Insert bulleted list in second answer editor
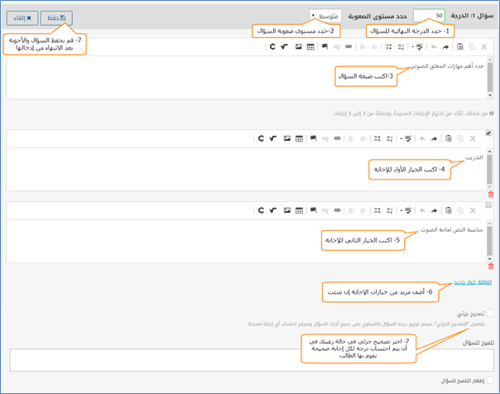 [x=377, y=210]
